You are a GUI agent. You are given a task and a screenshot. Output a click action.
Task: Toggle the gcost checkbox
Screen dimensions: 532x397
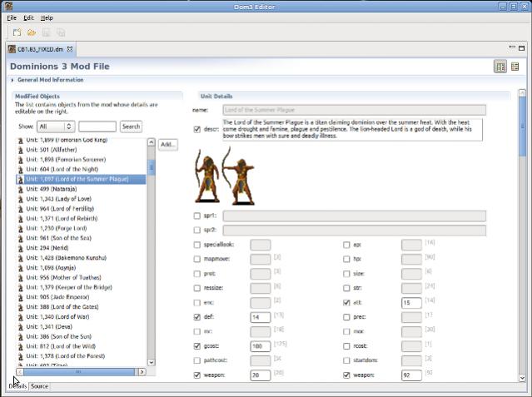(196, 345)
